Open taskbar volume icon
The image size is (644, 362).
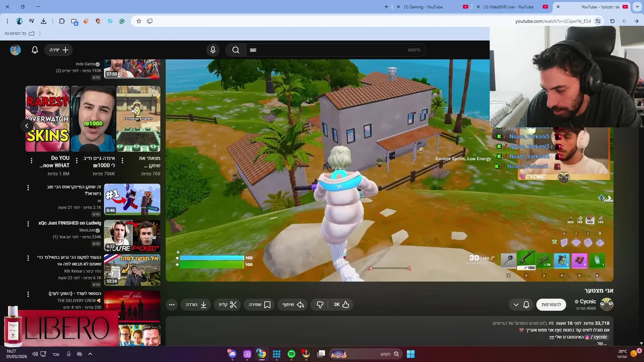(35, 354)
